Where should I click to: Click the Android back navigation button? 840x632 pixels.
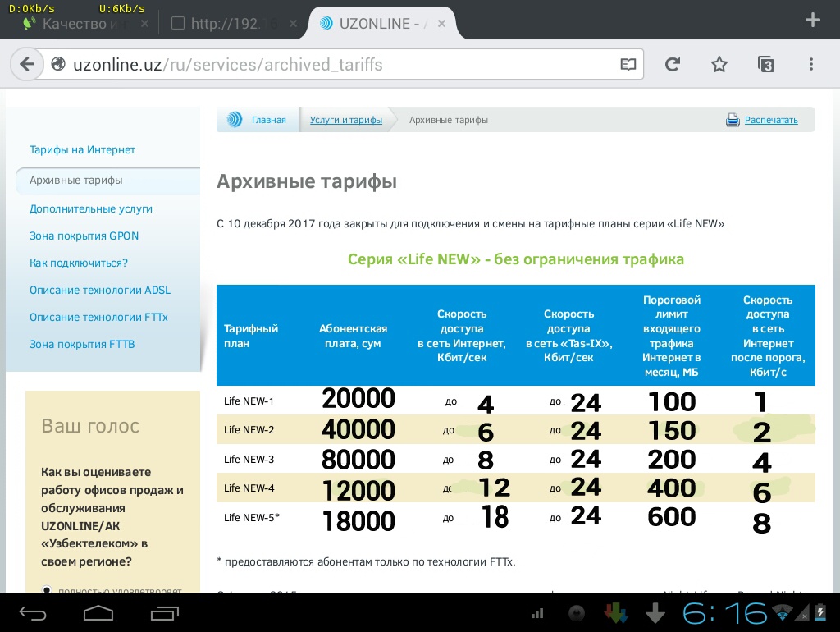pos(33,612)
